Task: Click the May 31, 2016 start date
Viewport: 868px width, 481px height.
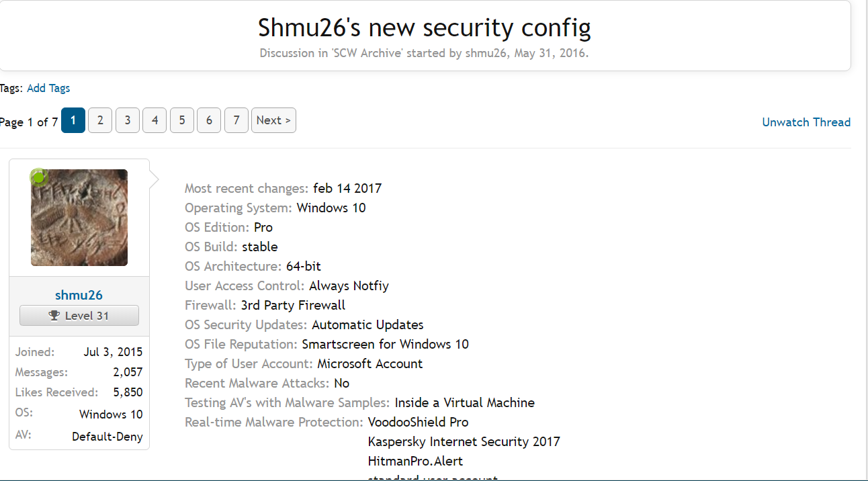Action: [x=550, y=53]
